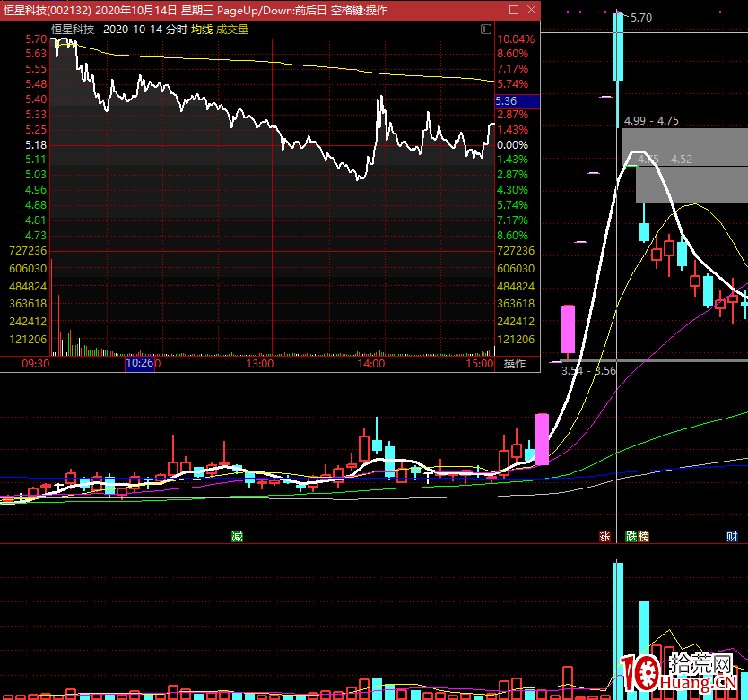The image size is (748, 700).
Task: Click the 10:26 time cursor marker
Action: (140, 364)
